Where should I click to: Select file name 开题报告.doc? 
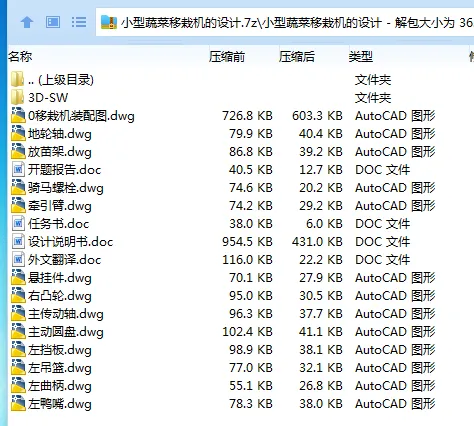[64, 170]
